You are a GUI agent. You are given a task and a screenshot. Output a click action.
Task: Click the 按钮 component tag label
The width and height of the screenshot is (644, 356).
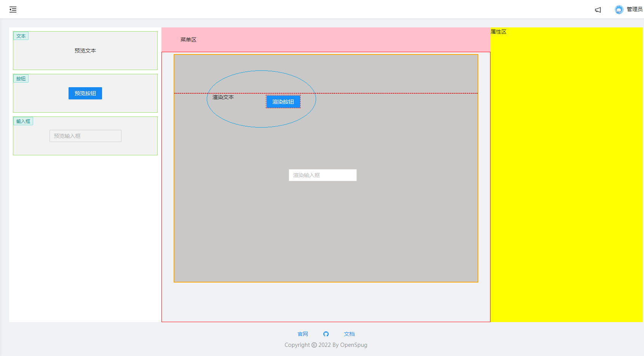[x=21, y=79]
